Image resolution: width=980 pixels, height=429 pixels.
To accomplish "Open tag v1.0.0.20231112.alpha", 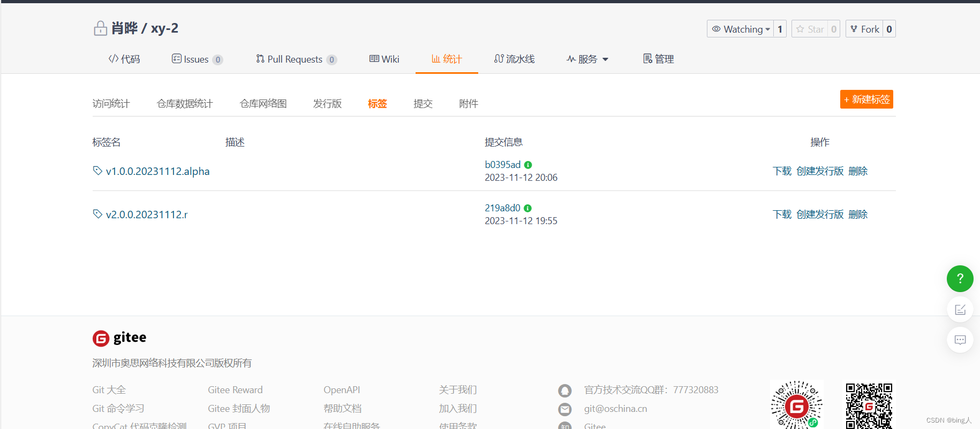I will 157,171.
